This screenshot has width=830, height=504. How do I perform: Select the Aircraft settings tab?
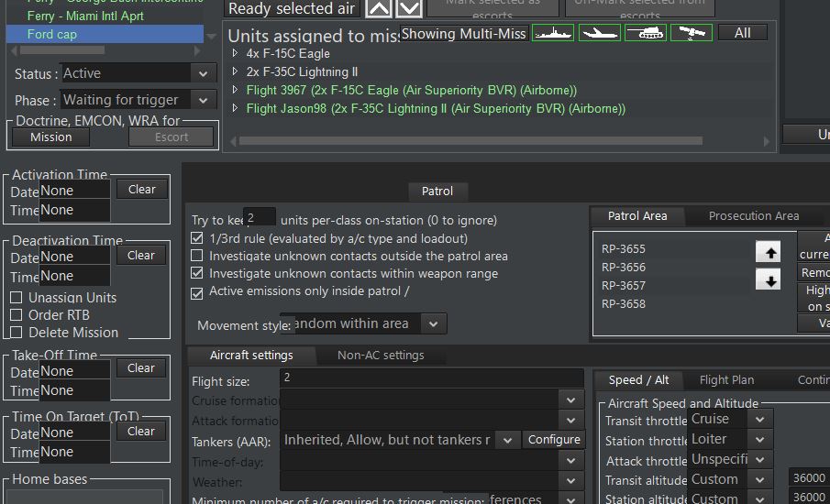point(251,355)
